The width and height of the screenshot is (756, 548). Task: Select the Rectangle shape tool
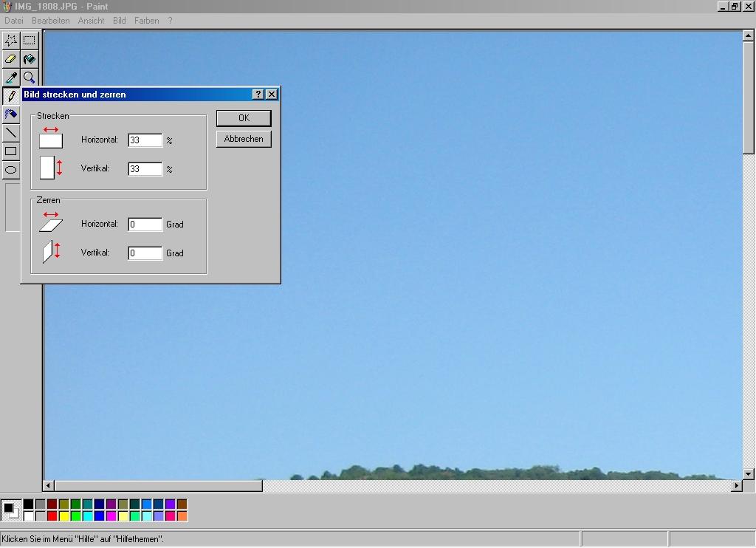11,151
